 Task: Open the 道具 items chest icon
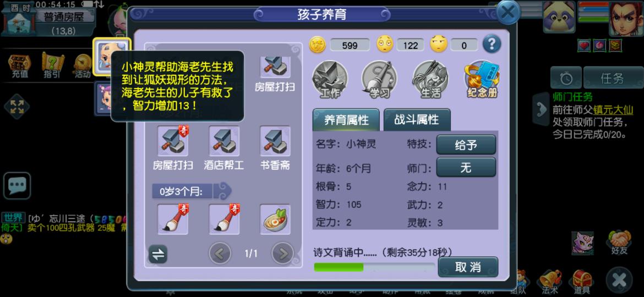point(582,282)
